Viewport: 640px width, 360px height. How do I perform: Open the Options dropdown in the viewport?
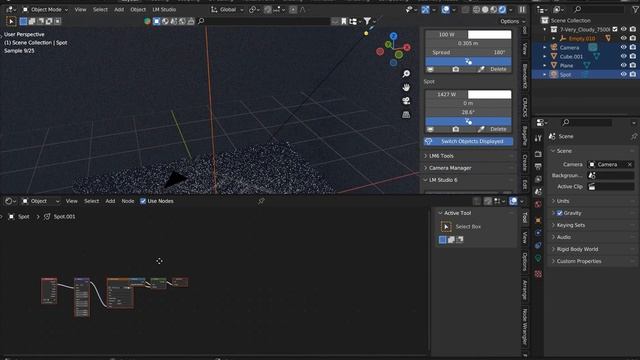[x=513, y=21]
